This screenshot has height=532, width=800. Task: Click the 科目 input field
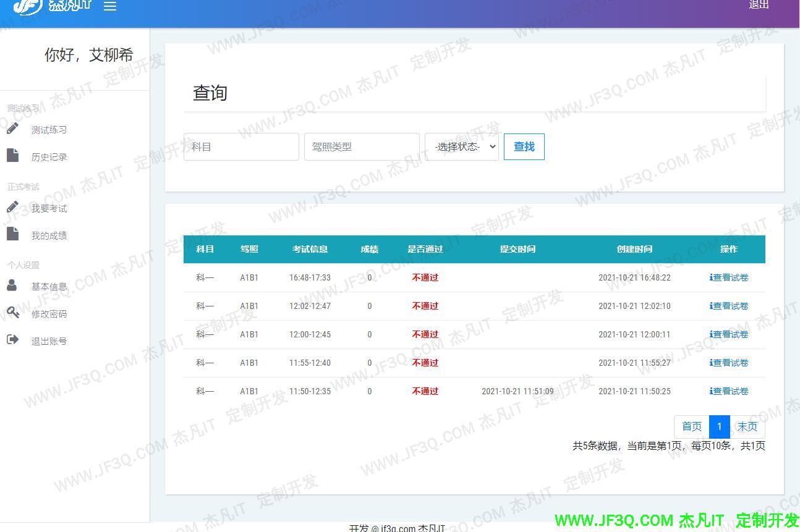pyautogui.click(x=241, y=146)
